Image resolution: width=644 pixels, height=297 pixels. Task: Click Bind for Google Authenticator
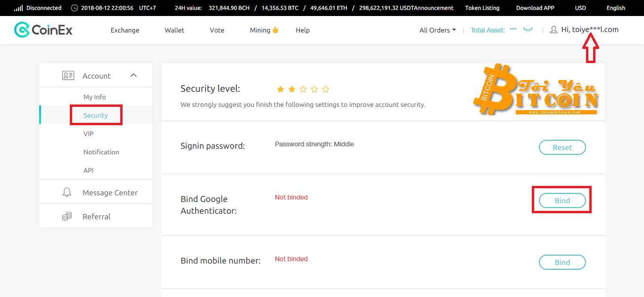[562, 201]
